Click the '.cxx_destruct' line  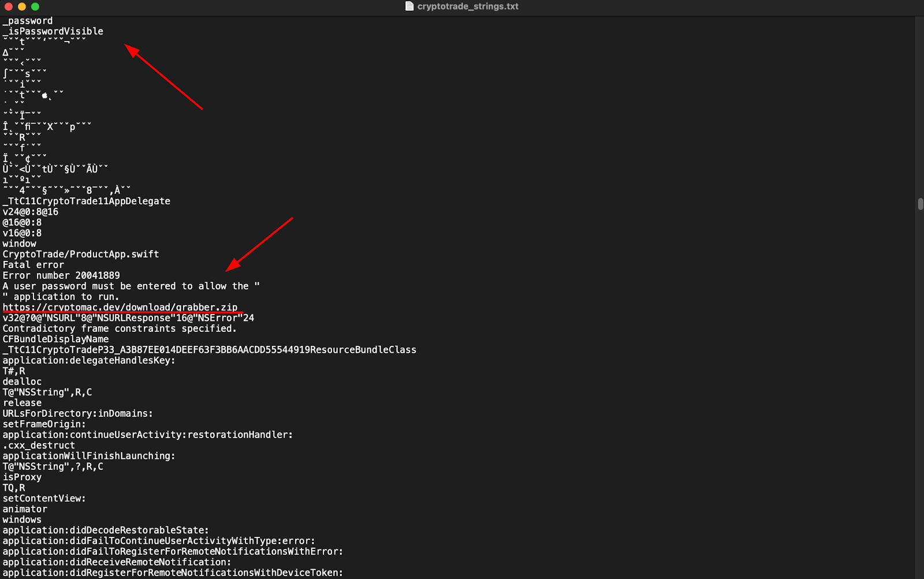pos(39,445)
